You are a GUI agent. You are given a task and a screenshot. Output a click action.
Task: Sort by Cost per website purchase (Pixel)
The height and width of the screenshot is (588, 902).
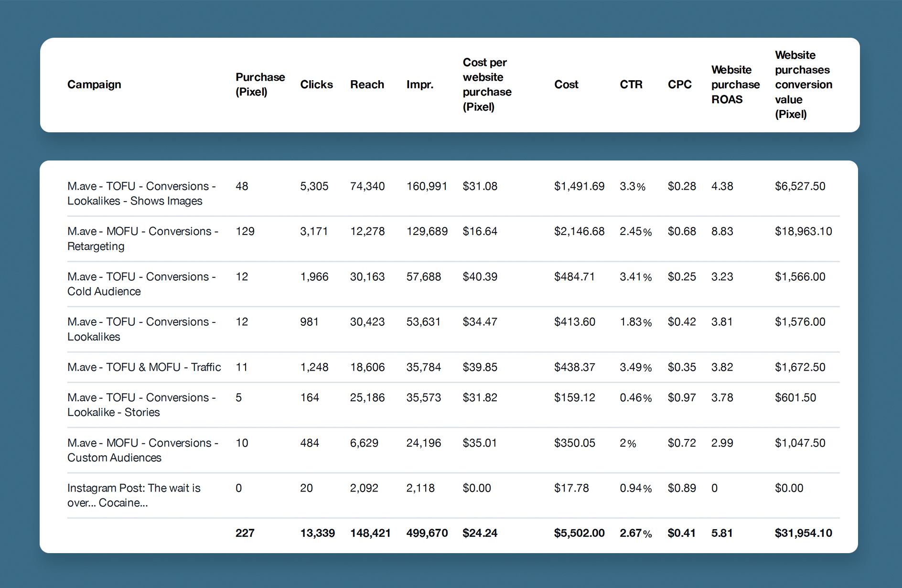point(486,85)
